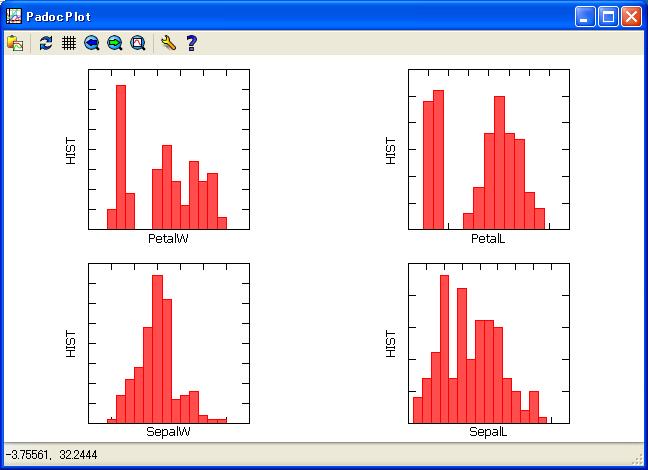This screenshot has height=470, width=648.
Task: Minimize the Padoc Plot window
Action: point(585,16)
